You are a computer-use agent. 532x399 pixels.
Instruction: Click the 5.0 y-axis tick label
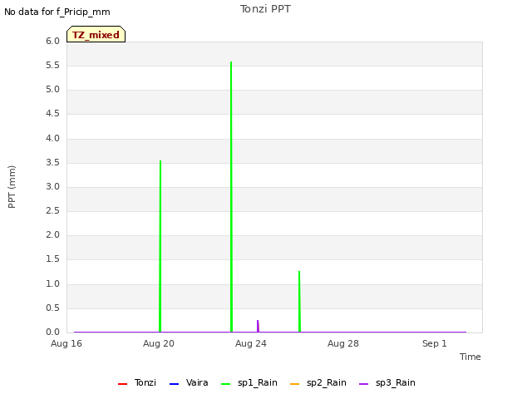point(52,90)
